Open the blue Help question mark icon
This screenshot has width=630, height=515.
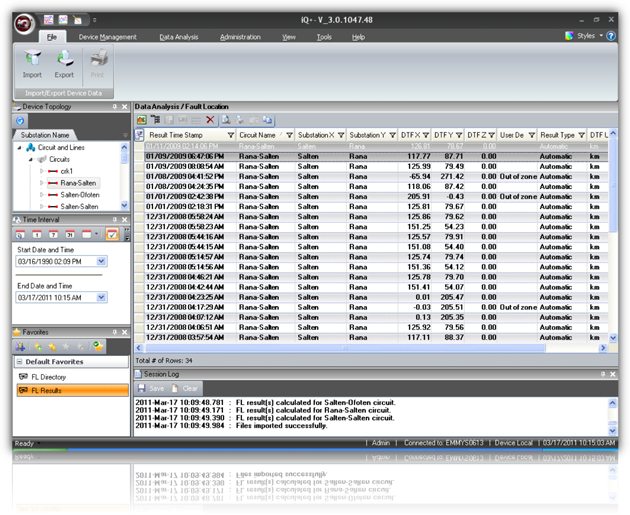611,36
